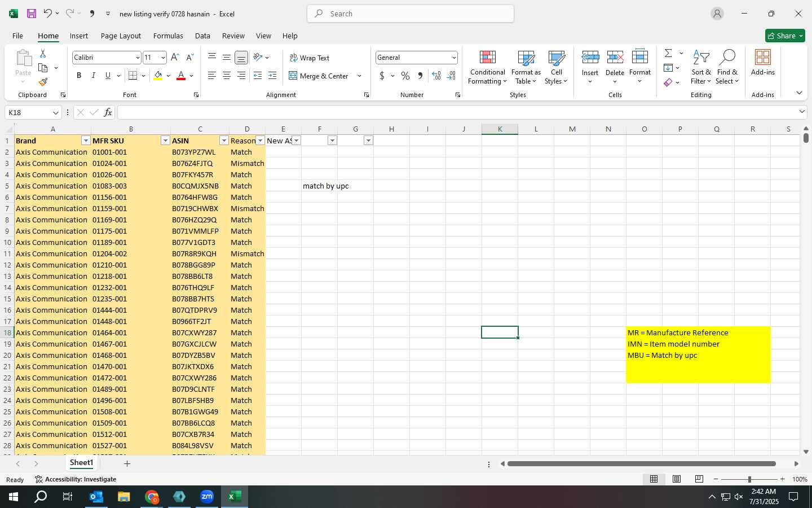812x508 pixels.
Task: Top align cell contents
Action: tap(211, 57)
